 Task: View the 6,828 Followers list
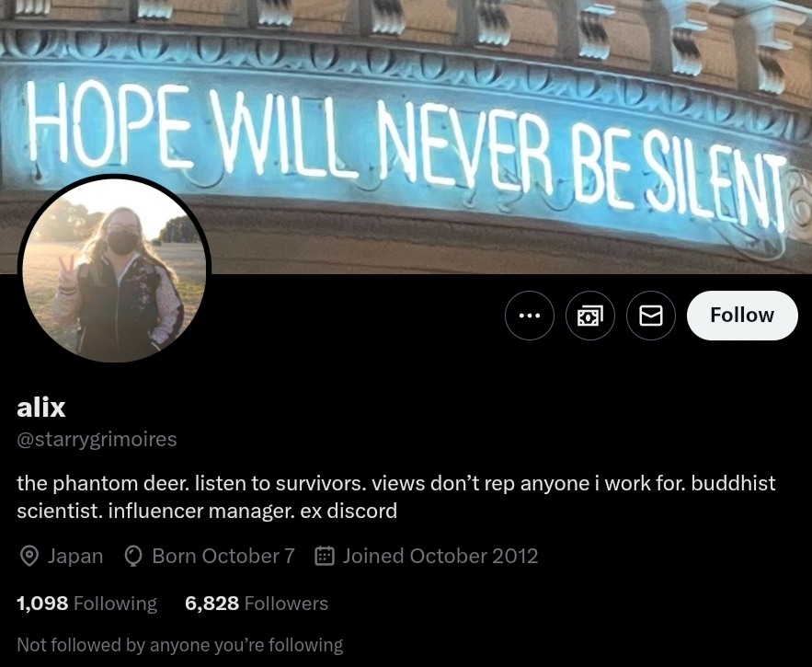pyautogui.click(x=257, y=604)
